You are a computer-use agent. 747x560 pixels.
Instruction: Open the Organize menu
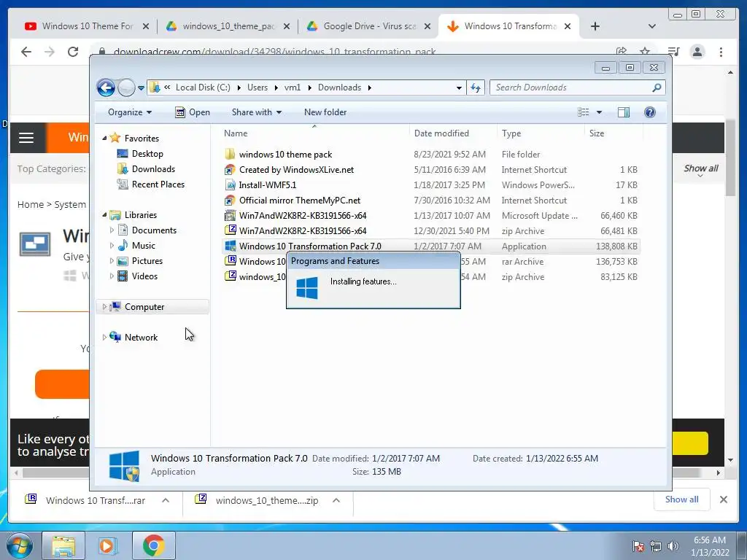point(130,112)
